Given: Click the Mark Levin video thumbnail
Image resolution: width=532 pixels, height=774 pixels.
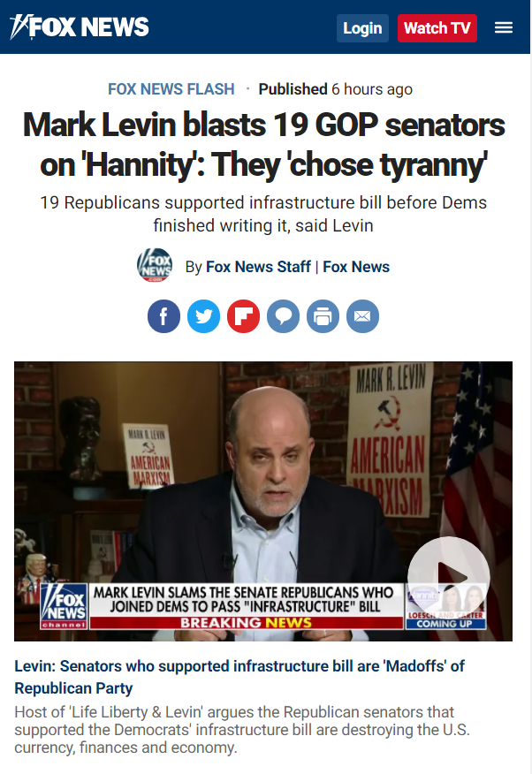Looking at the screenshot, I should (x=263, y=501).
